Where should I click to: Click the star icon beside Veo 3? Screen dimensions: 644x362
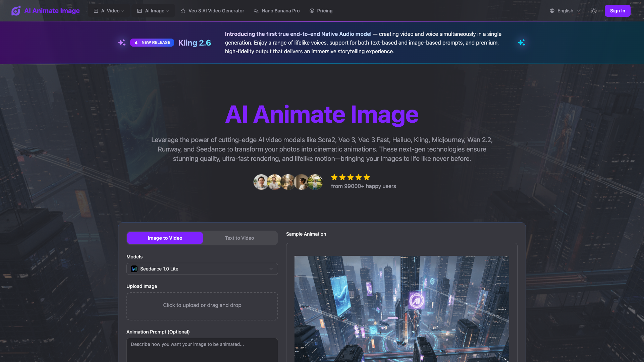click(x=183, y=11)
